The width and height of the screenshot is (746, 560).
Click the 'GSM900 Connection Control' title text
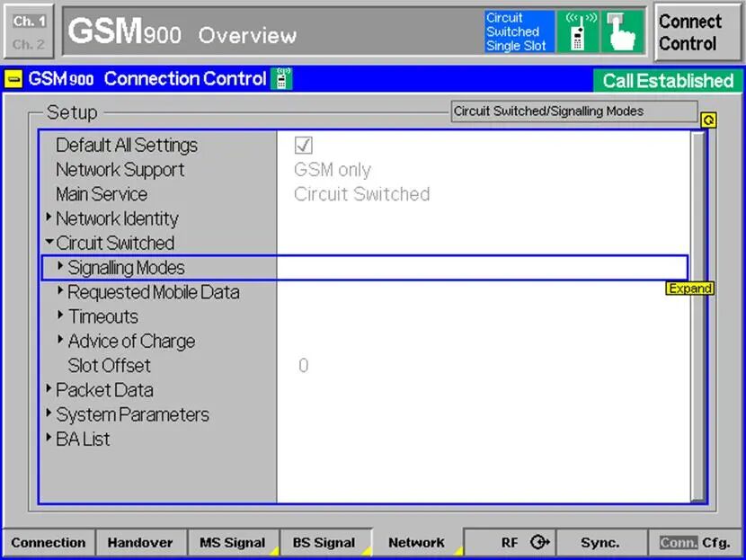pyautogui.click(x=147, y=79)
